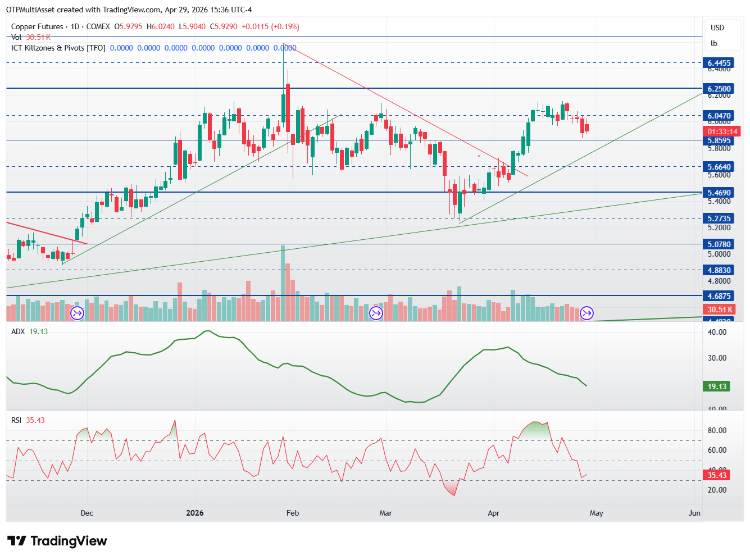The width and height of the screenshot is (750, 560).
Task: Click the RSI indicator legend label
Action: pos(16,420)
